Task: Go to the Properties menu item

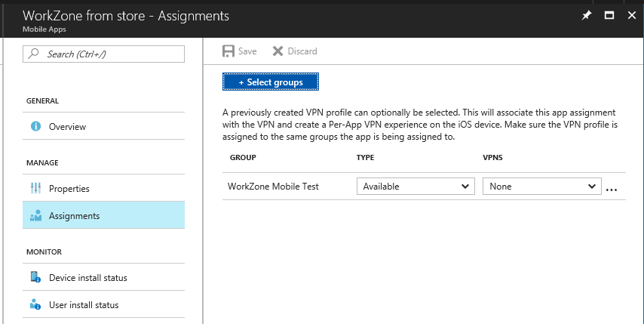Action: [103, 188]
